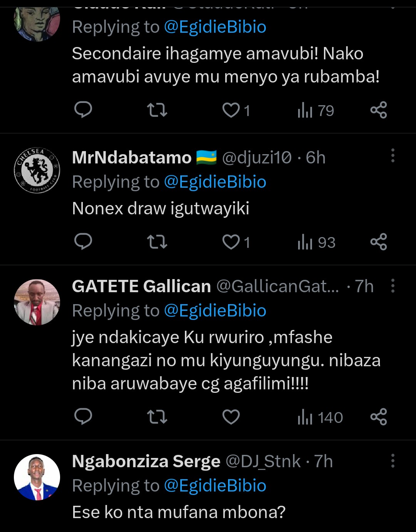Like the 'Nonex draw igutwayiki' tweet
Image resolution: width=416 pixels, height=532 pixels.
pyautogui.click(x=231, y=242)
